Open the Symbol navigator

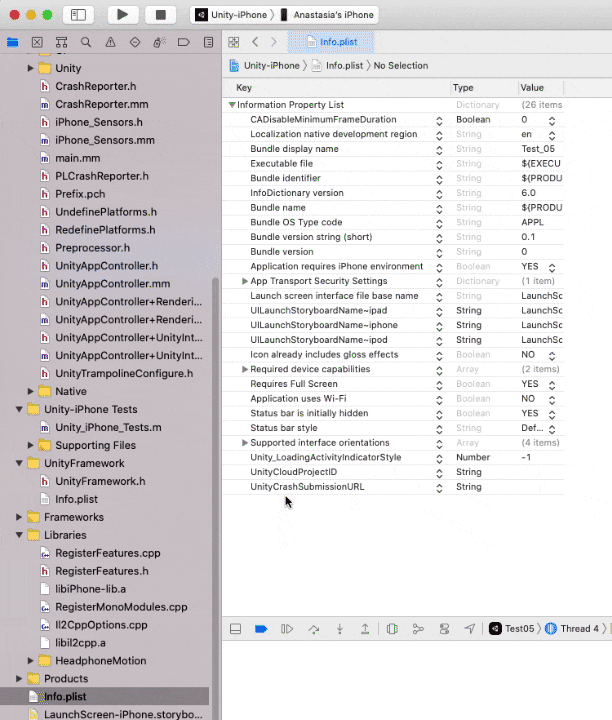(62, 42)
